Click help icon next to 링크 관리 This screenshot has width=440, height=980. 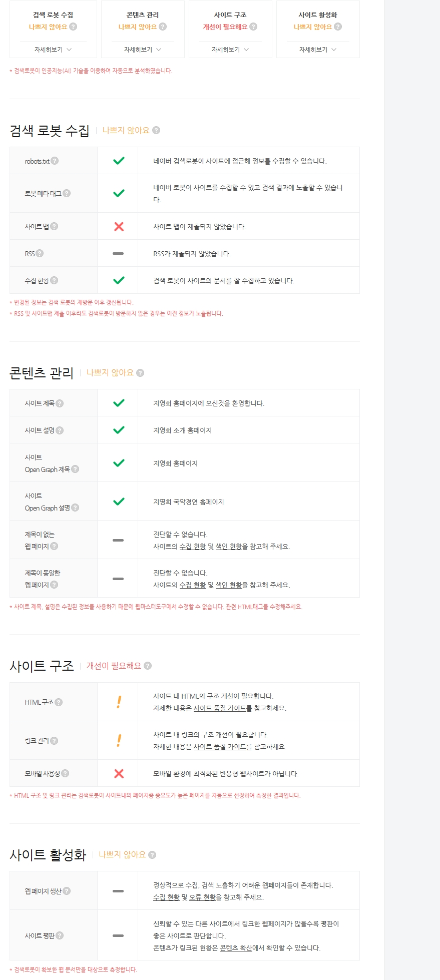(54, 741)
